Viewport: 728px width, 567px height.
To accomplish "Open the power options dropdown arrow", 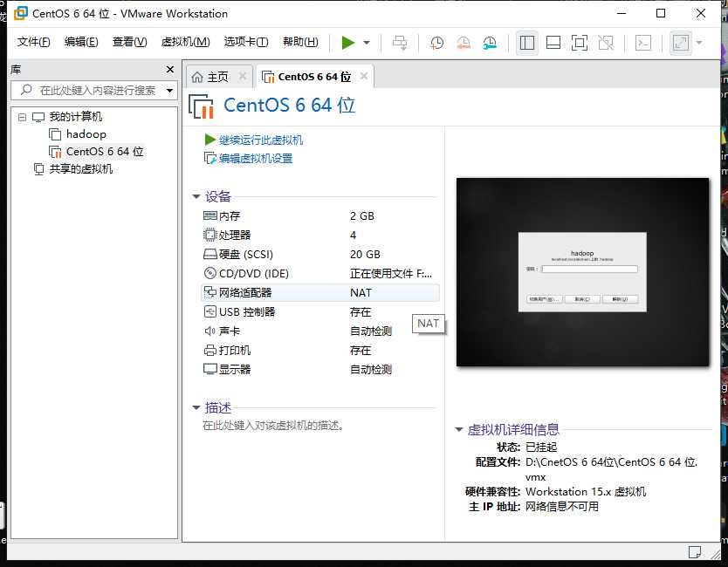I will point(367,43).
